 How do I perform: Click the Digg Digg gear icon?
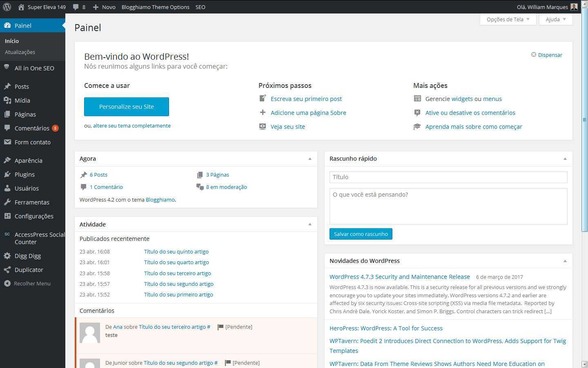point(7,256)
